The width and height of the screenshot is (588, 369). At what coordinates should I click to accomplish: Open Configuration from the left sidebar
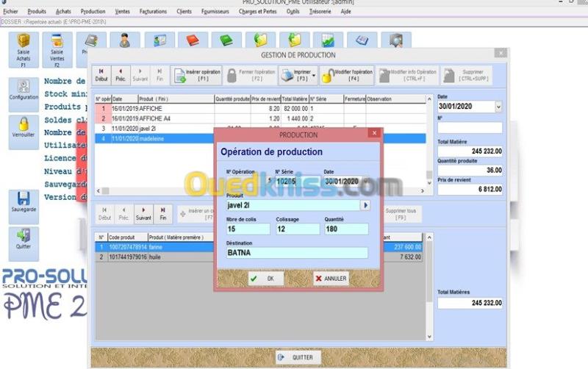coord(24,94)
